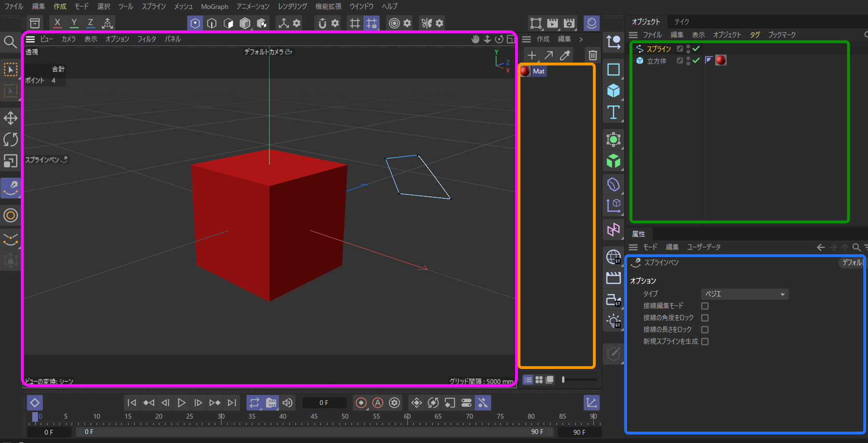Enable 新規スプラインを生成 checkbox

coord(705,342)
